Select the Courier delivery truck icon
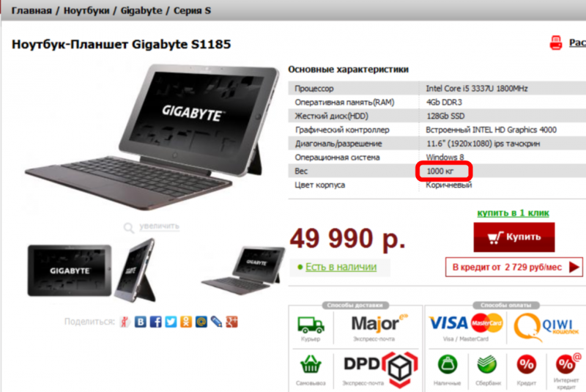This screenshot has height=392, width=586. pos(311,325)
